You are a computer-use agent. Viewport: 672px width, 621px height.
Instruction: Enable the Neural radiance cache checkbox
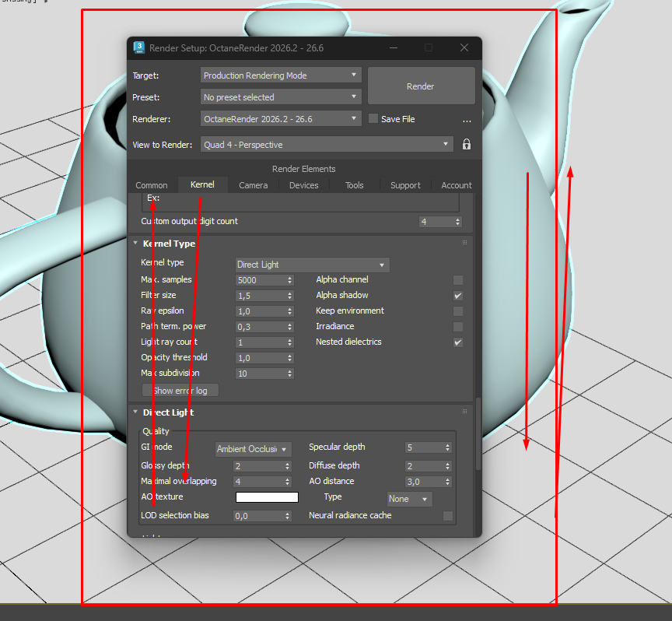point(448,516)
